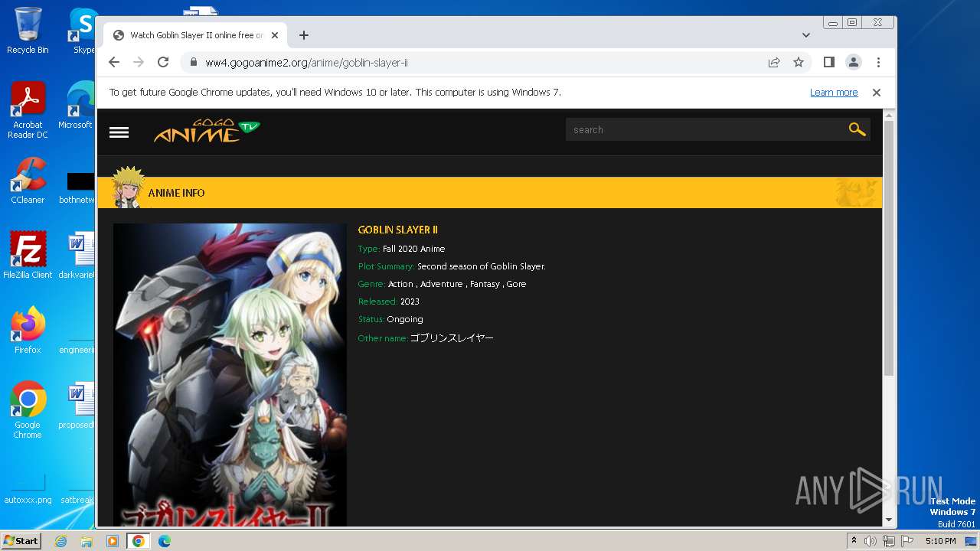Screen dimensions: 980x551
Task: Open Chrome three-dot menu
Action: click(x=878, y=62)
